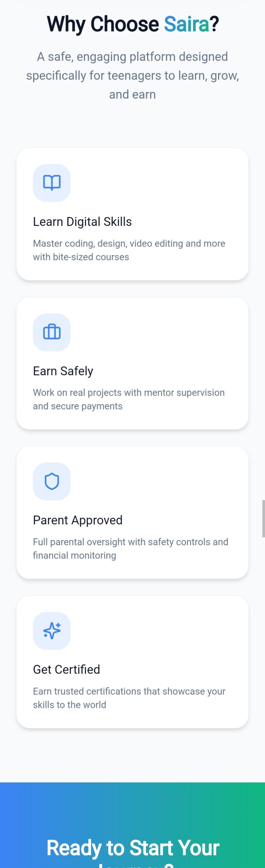Click the mentor supervision description text

coord(129,399)
